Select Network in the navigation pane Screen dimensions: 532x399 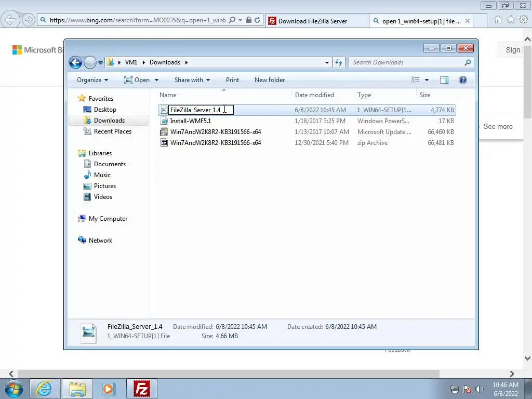point(100,241)
